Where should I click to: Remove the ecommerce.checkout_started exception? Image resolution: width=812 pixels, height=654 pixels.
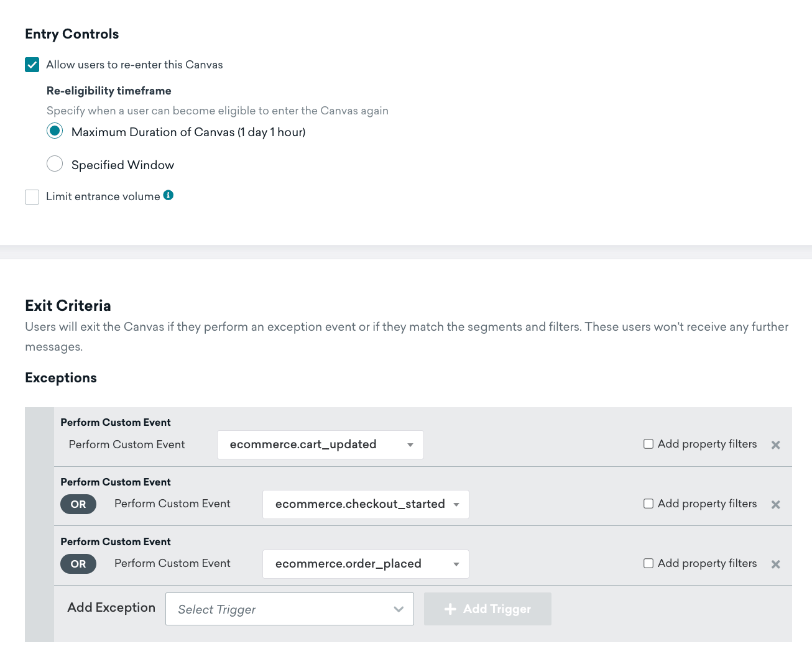(775, 505)
